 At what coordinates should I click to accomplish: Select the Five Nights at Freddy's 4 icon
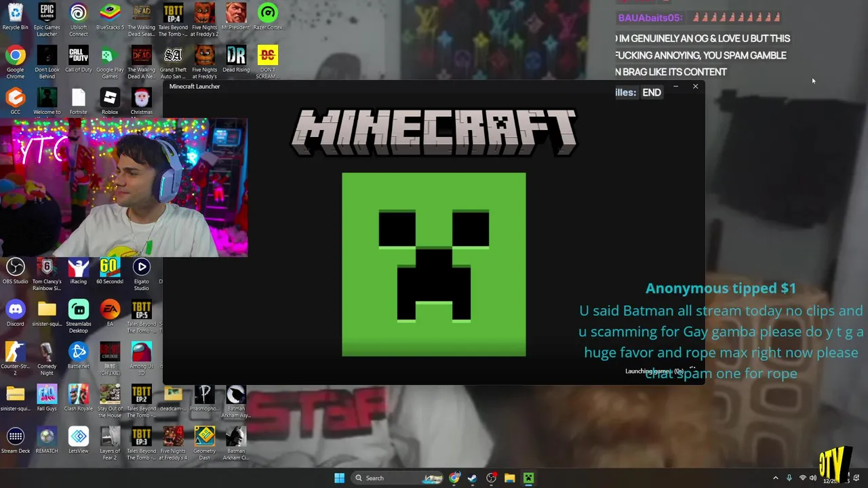173,444
